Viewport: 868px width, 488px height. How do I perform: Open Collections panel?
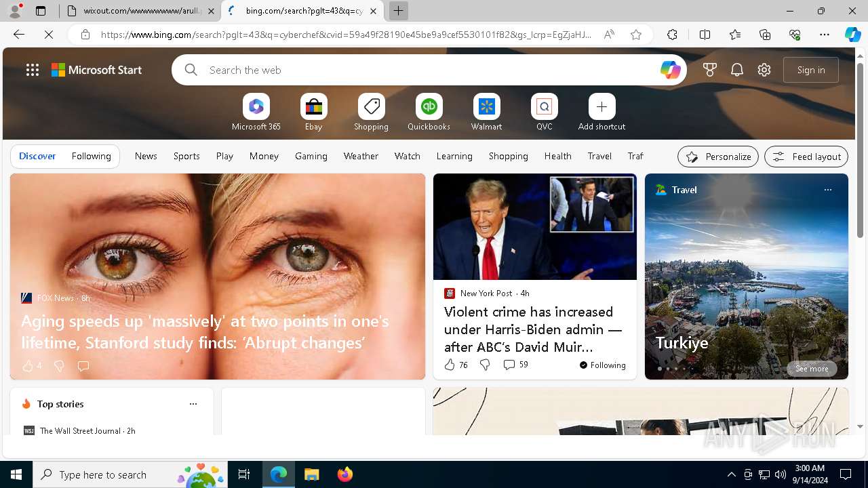click(x=765, y=35)
